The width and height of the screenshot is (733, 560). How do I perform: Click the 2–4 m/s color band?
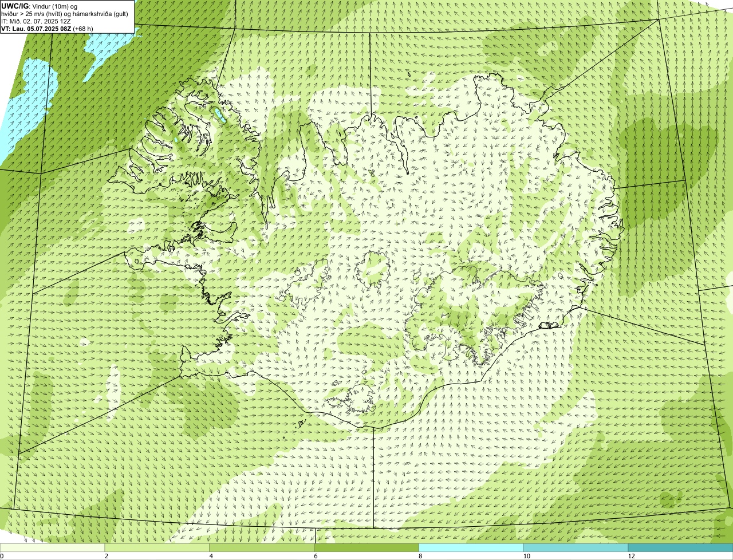coord(157,547)
